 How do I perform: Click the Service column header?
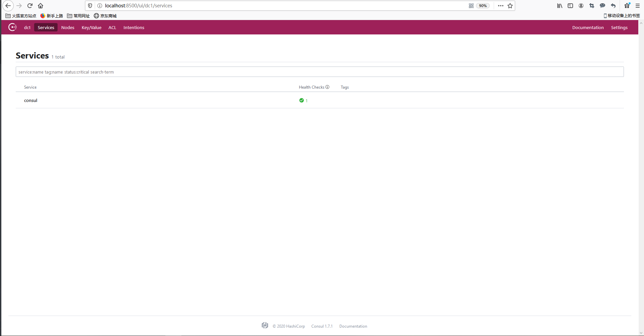[x=30, y=87]
